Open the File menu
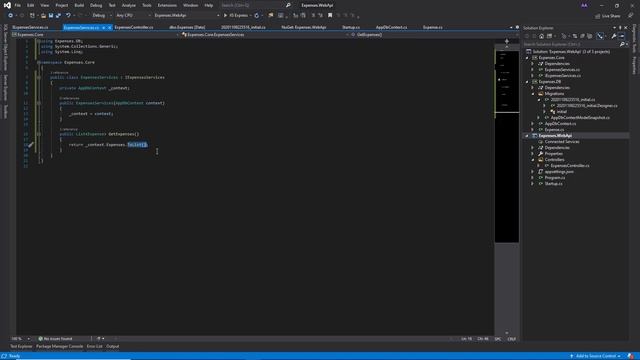The height and width of the screenshot is (360, 640). pos(18,5)
